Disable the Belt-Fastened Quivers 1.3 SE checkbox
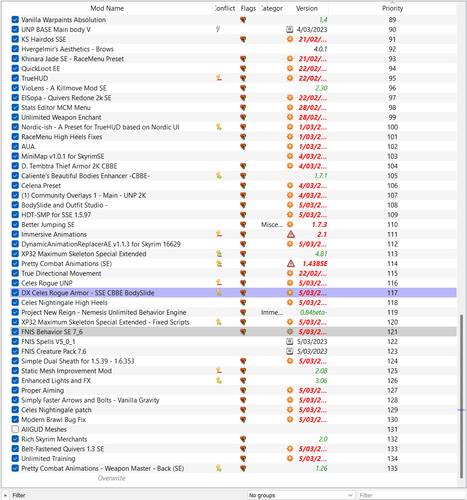Screen dimensions: 467x500 pyautogui.click(x=15, y=449)
